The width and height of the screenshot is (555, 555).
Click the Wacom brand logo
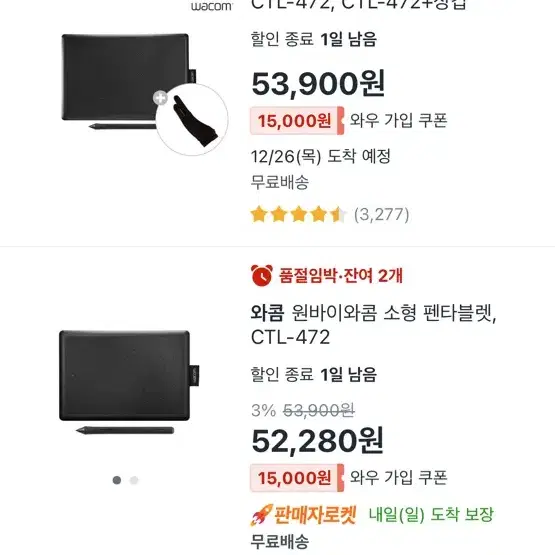pos(211,6)
